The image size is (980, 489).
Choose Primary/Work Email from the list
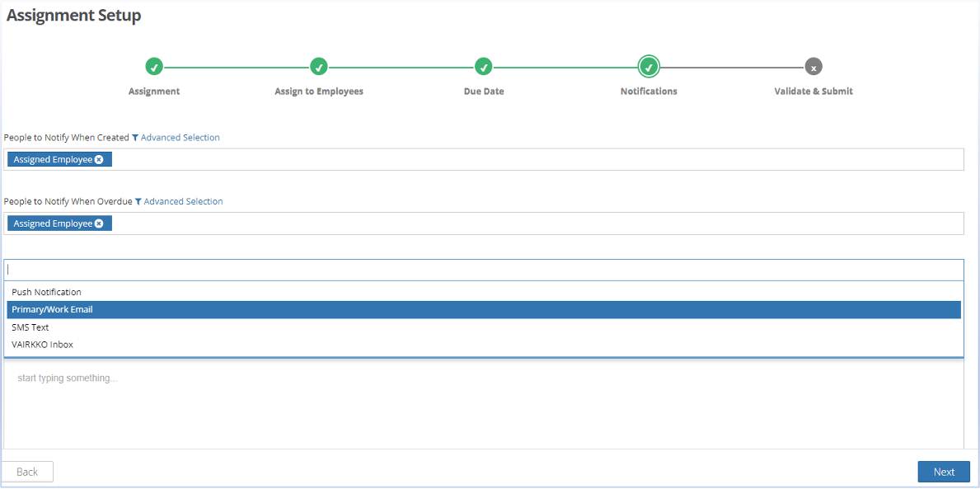point(484,309)
